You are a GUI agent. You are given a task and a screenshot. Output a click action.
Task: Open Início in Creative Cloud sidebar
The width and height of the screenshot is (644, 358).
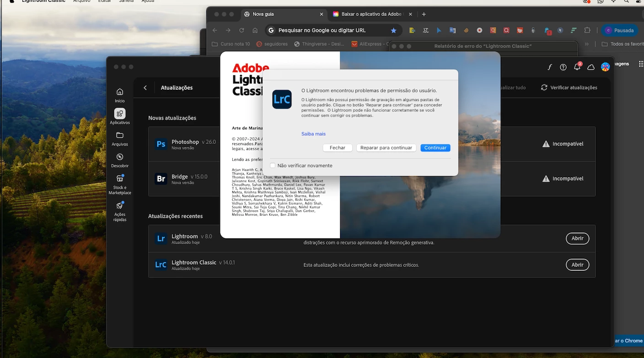pos(120,95)
